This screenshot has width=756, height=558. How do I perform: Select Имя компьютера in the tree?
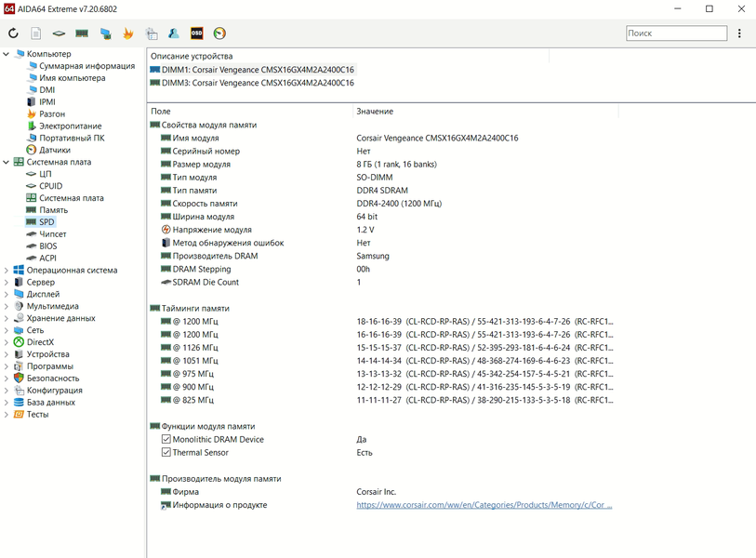(x=73, y=78)
